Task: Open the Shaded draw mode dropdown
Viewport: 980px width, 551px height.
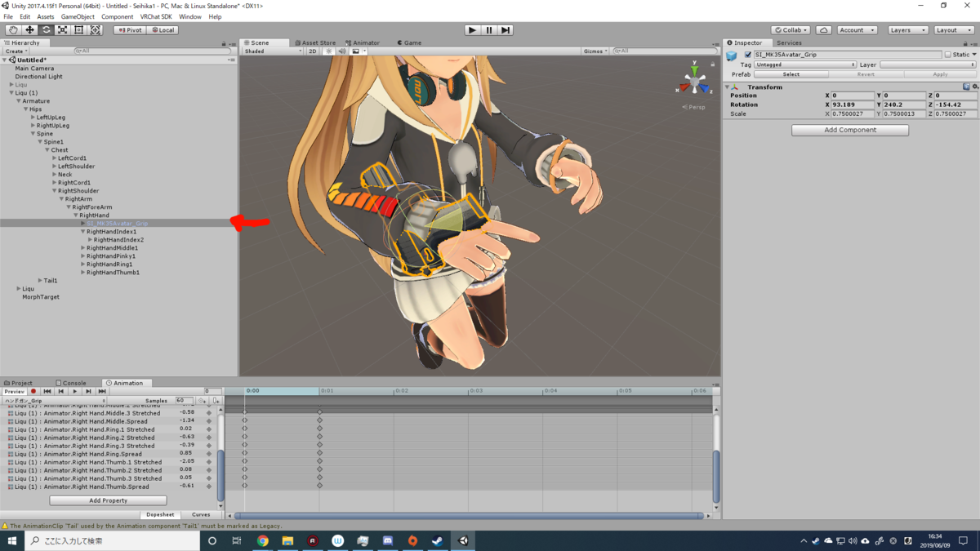Action: [x=273, y=51]
